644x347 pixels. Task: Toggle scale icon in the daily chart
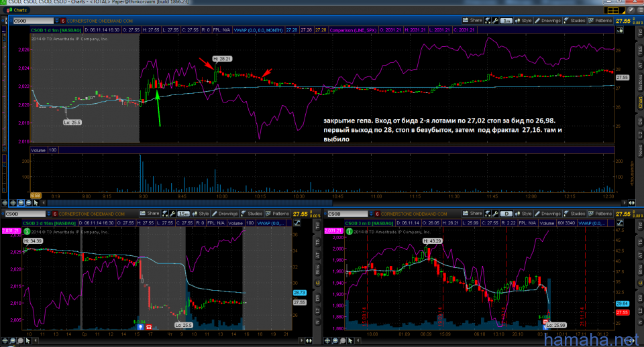(619, 223)
